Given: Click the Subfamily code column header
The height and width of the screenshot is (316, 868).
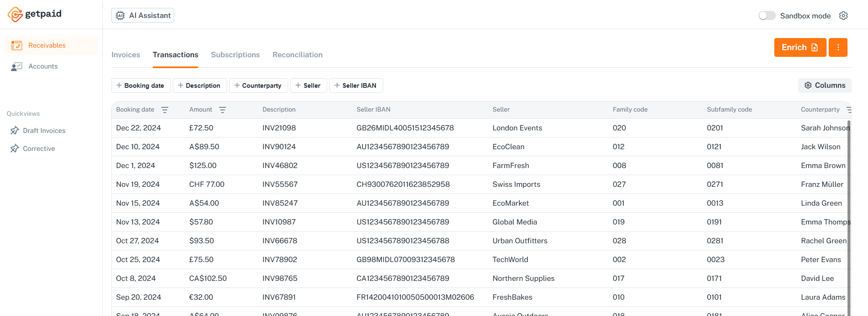Looking at the screenshot, I should [729, 110].
